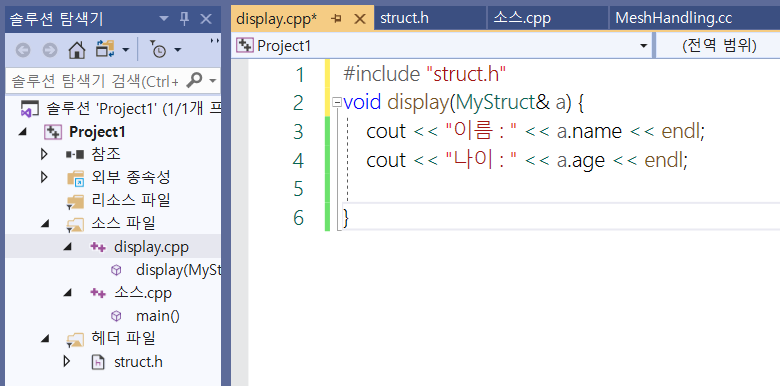Image resolution: width=780 pixels, height=386 pixels.
Task: Open dropdown arrow next to the clock filter icon
Action: 178,50
